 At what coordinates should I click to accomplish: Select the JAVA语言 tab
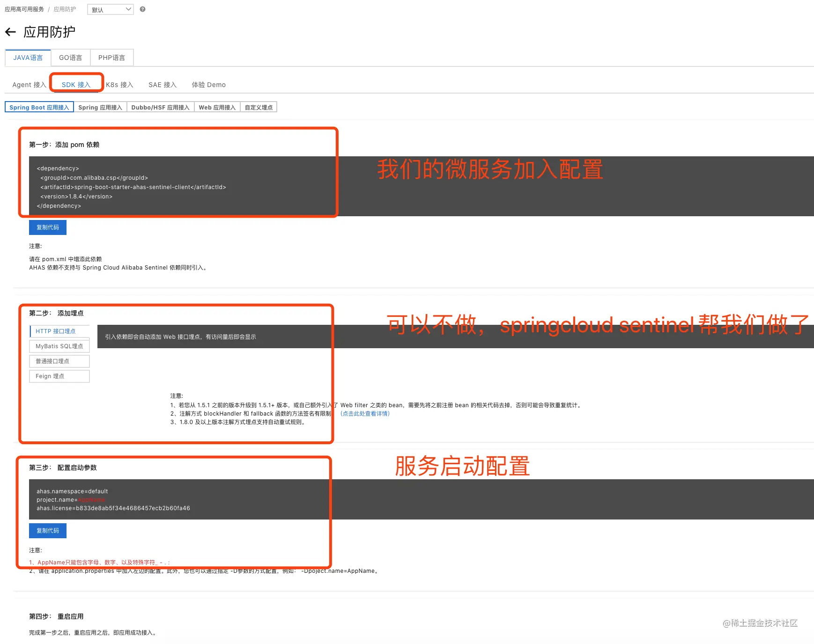point(28,58)
